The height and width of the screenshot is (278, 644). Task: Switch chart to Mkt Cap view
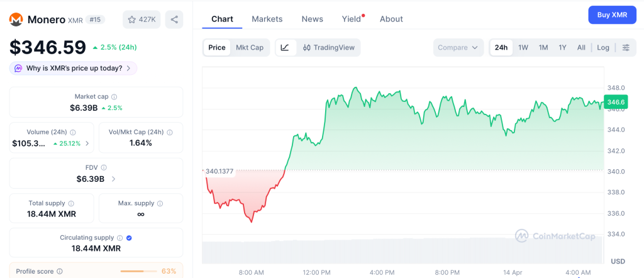[250, 47]
